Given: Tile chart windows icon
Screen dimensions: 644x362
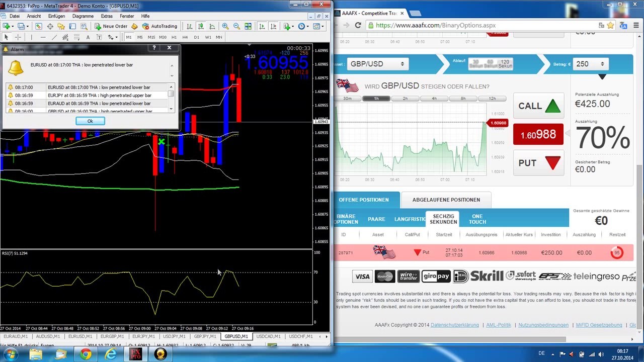Looking at the screenshot, I should [x=248, y=26].
